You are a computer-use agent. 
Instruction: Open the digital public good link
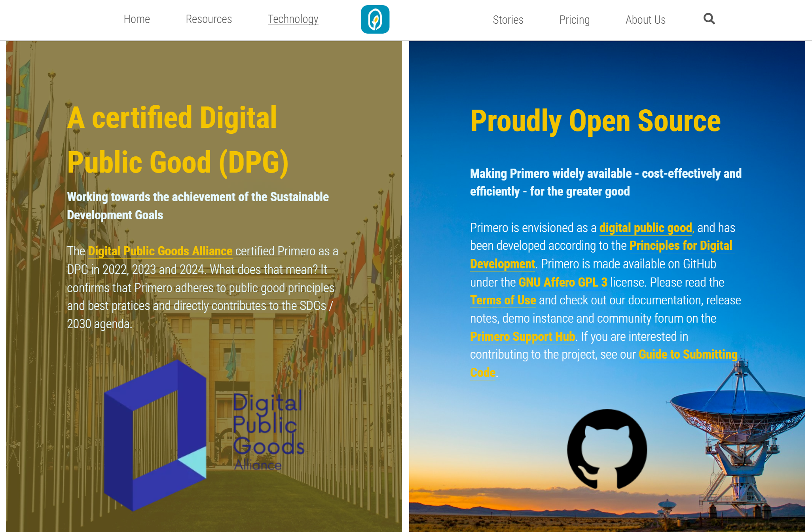645,228
